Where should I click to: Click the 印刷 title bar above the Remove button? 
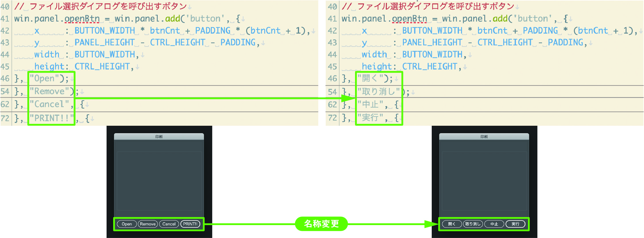pyautogui.click(x=159, y=137)
